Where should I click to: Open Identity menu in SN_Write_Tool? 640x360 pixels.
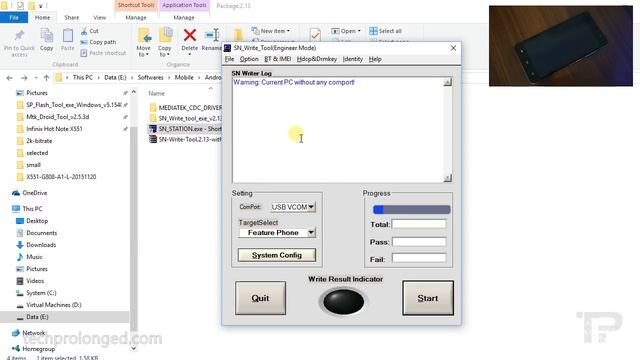click(353, 59)
